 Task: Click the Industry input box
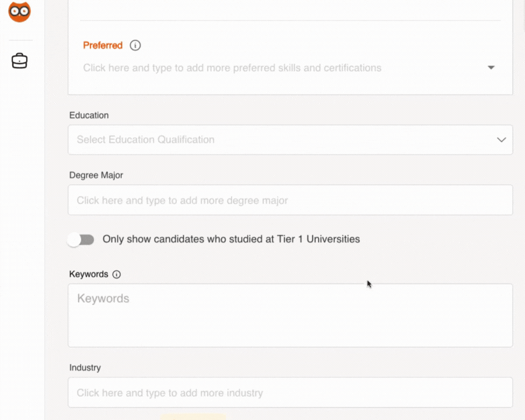pyautogui.click(x=290, y=393)
